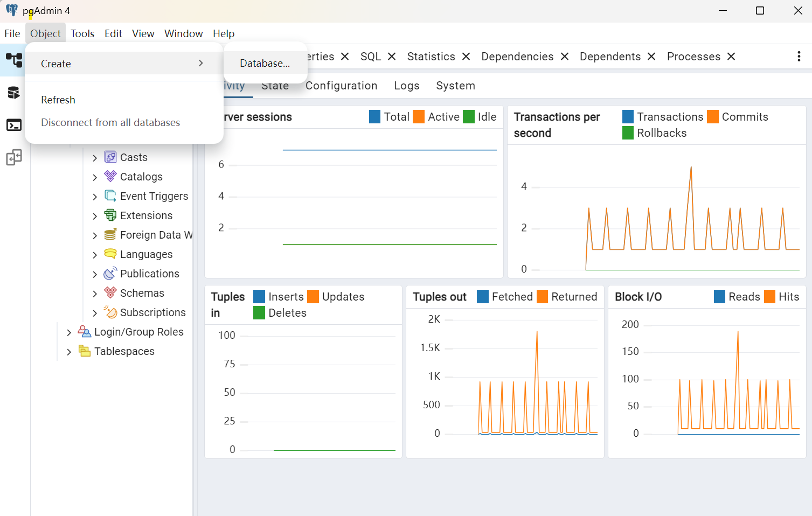Click the Extensions node icon
This screenshot has height=516, width=812.
coord(110,215)
